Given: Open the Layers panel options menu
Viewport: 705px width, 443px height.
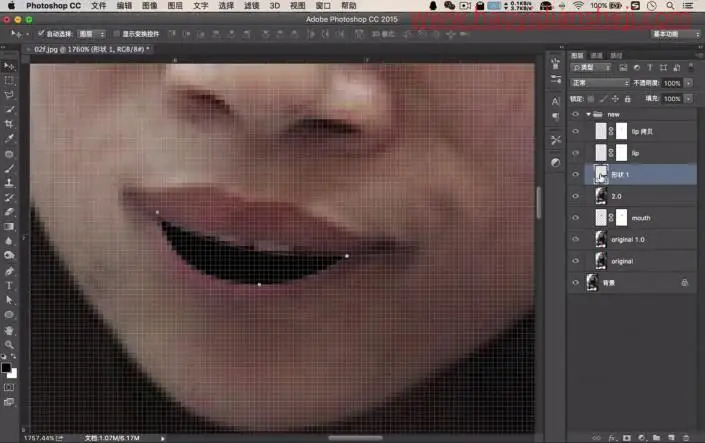Looking at the screenshot, I should (698, 55).
